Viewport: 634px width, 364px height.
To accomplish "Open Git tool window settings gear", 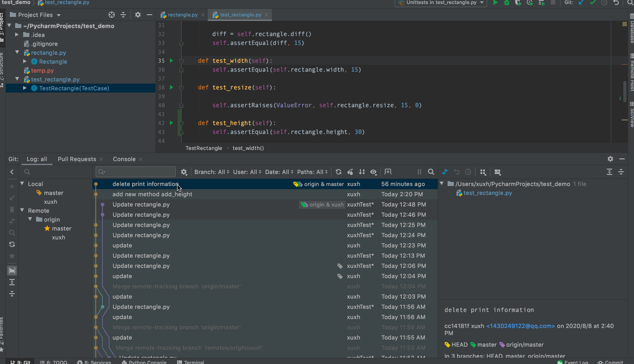I will (610, 159).
